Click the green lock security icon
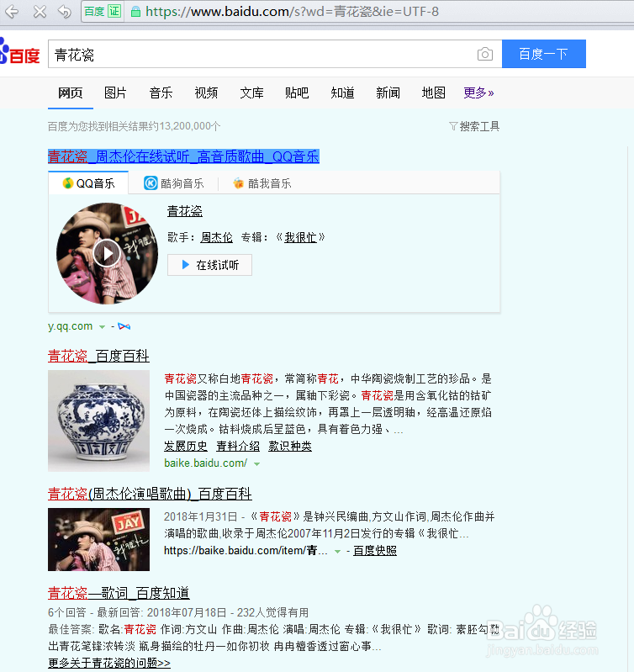This screenshot has height=672, width=634. tap(135, 12)
